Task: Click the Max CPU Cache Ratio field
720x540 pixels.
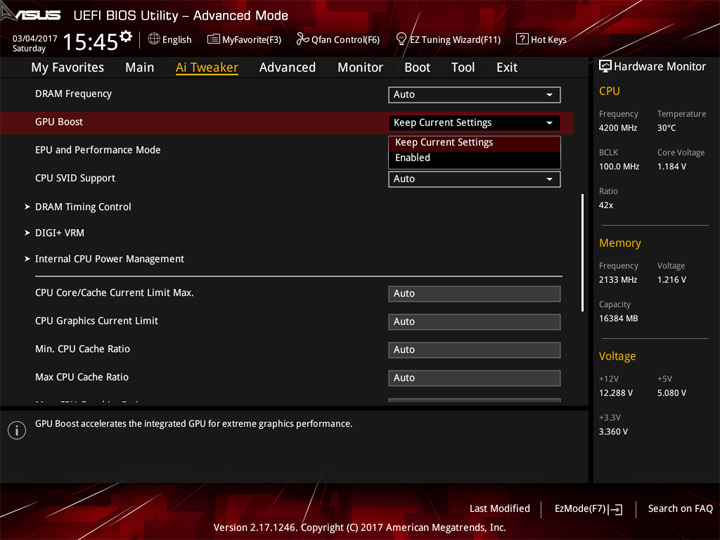Action: coord(474,378)
